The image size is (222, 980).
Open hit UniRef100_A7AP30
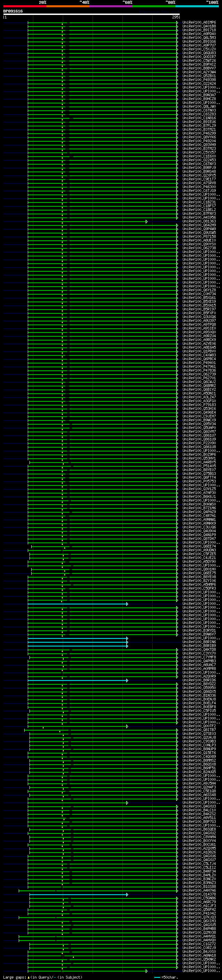pyautogui.click(x=199, y=493)
